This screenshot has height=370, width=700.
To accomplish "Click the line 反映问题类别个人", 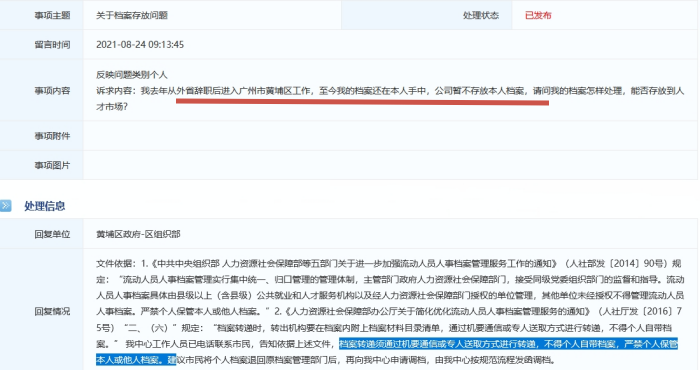I will tap(132, 75).
